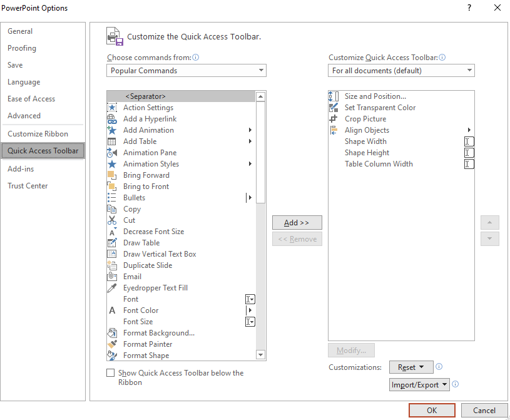Click the Add button to add a command

pyautogui.click(x=297, y=222)
